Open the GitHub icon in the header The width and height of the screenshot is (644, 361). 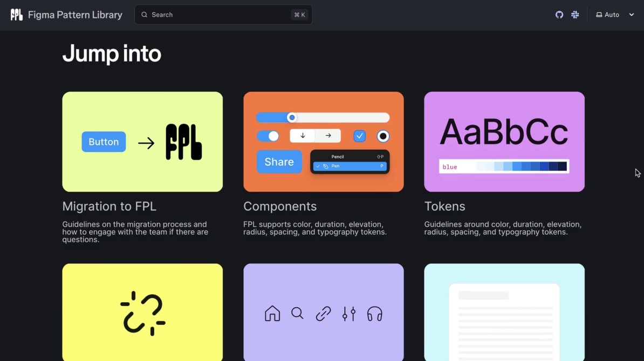559,15
